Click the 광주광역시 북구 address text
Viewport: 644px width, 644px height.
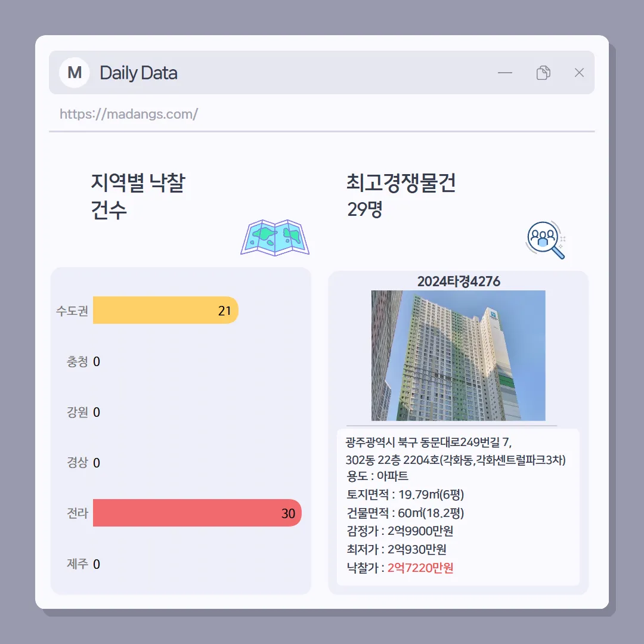click(x=456, y=451)
